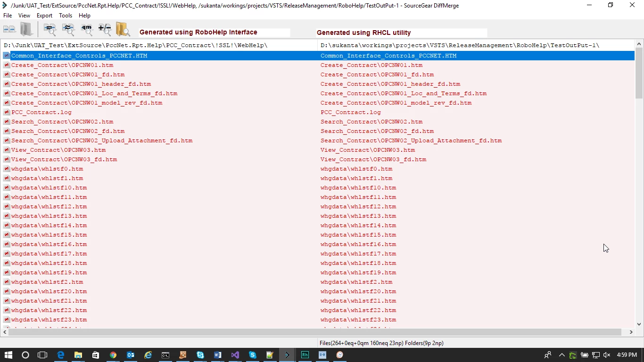Image resolution: width=644 pixels, height=362 pixels.
Task: Select right-side whgdata\whlstf10.htm entry
Action: coord(358,188)
